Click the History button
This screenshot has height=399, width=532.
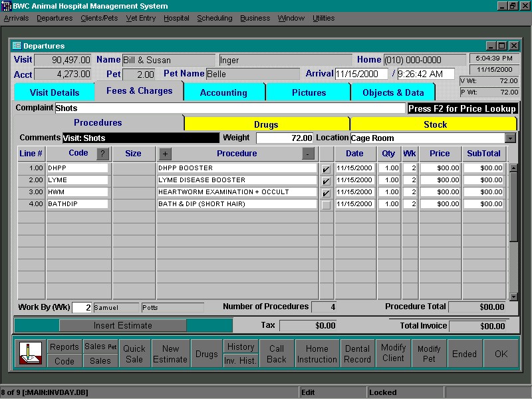click(241, 346)
